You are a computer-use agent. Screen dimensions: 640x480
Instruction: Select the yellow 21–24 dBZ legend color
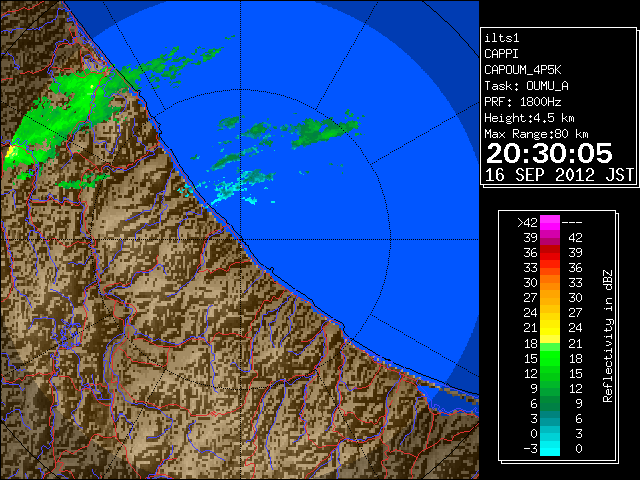pyautogui.click(x=550, y=328)
